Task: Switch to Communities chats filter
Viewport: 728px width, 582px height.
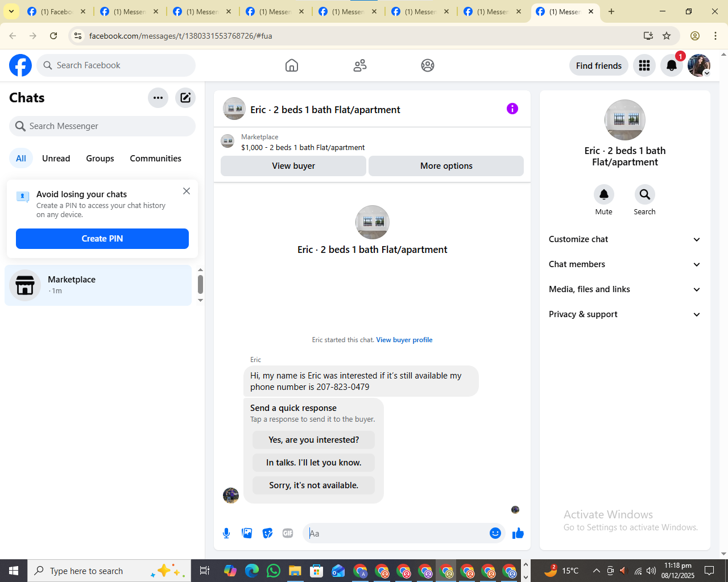Action: (x=155, y=159)
